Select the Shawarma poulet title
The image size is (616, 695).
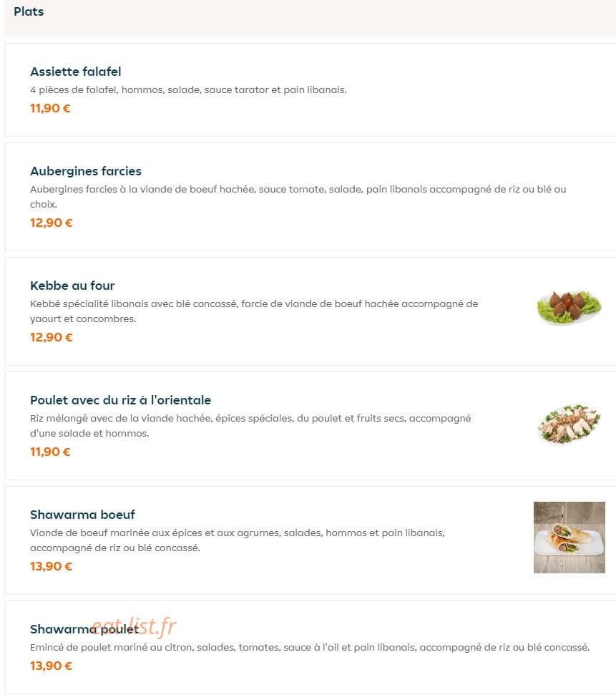pos(84,629)
